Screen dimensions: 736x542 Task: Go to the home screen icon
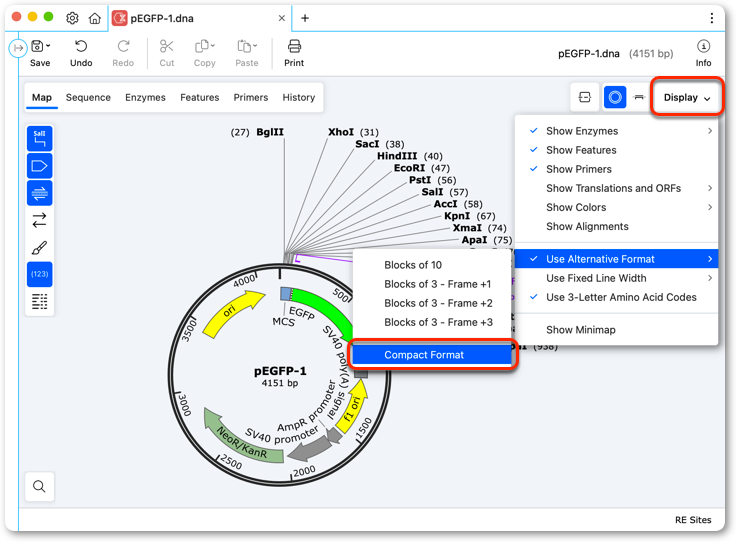point(95,18)
